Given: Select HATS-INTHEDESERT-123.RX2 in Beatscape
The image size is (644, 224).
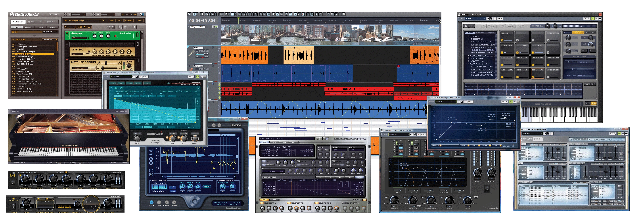Looking at the screenshot, I should pyautogui.click(x=483, y=47).
